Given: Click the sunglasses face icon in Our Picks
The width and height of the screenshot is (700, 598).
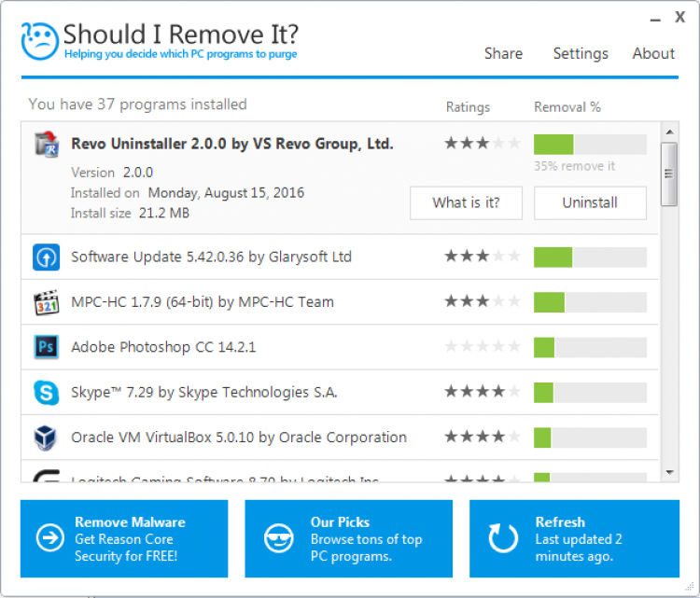Looking at the screenshot, I should click(x=278, y=538).
